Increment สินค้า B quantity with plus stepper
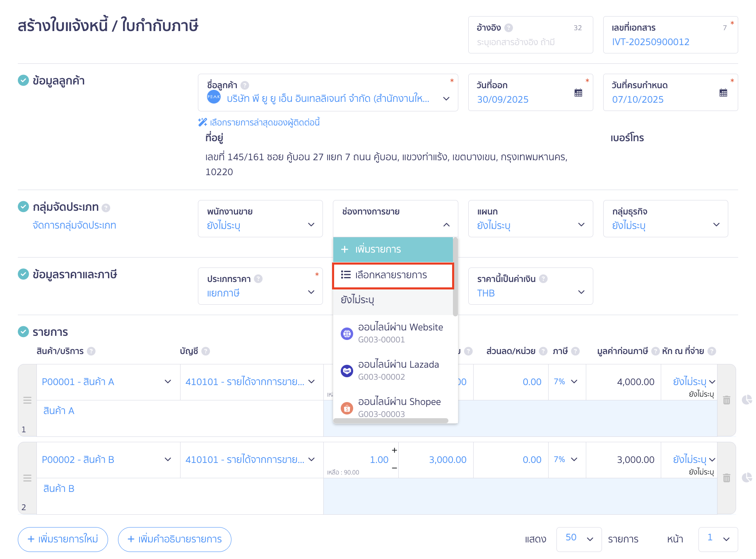 394,450
